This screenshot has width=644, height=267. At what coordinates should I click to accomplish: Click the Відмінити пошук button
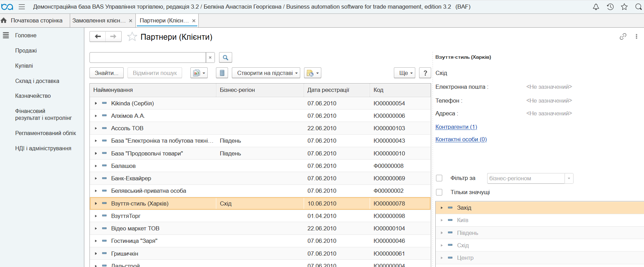pyautogui.click(x=155, y=73)
